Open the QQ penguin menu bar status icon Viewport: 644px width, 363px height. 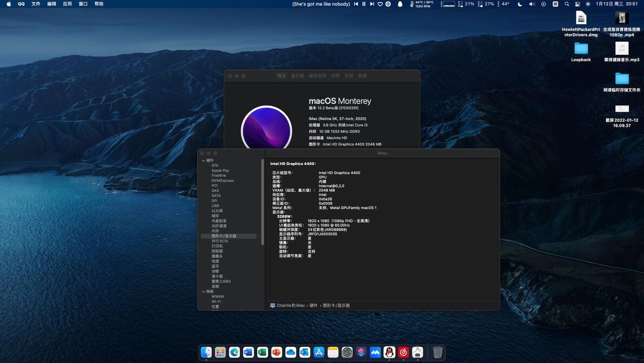[400, 4]
